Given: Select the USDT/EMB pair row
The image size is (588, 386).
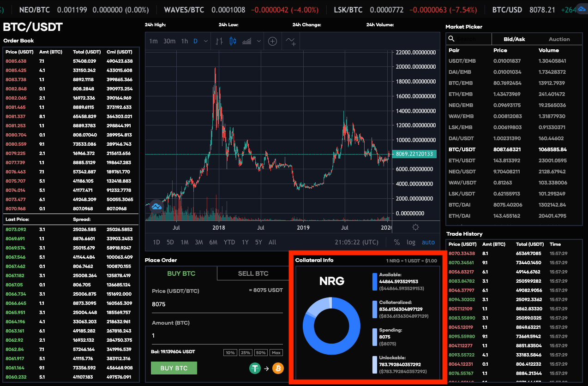Looking at the screenshot, I should pyautogui.click(x=514, y=61).
